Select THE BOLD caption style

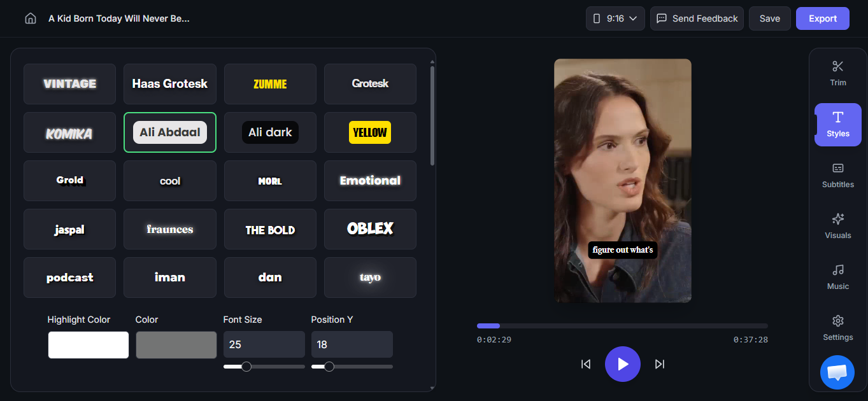[x=270, y=229]
